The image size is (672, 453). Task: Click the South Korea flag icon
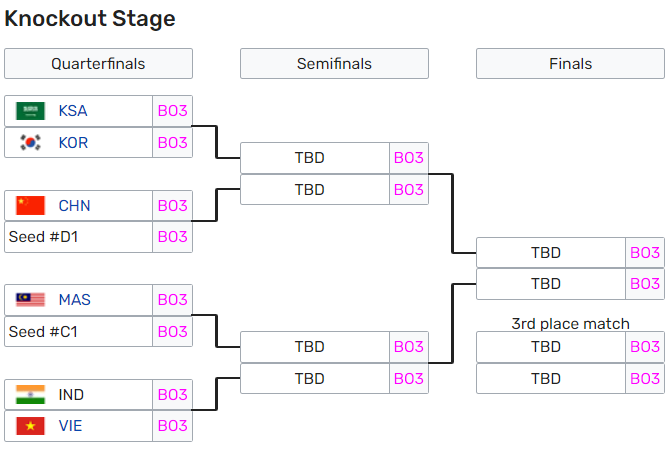click(x=30, y=142)
